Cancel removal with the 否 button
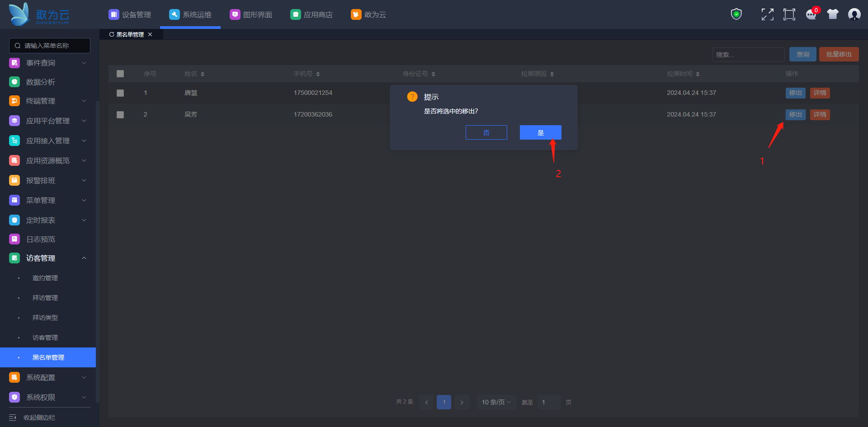 (486, 132)
